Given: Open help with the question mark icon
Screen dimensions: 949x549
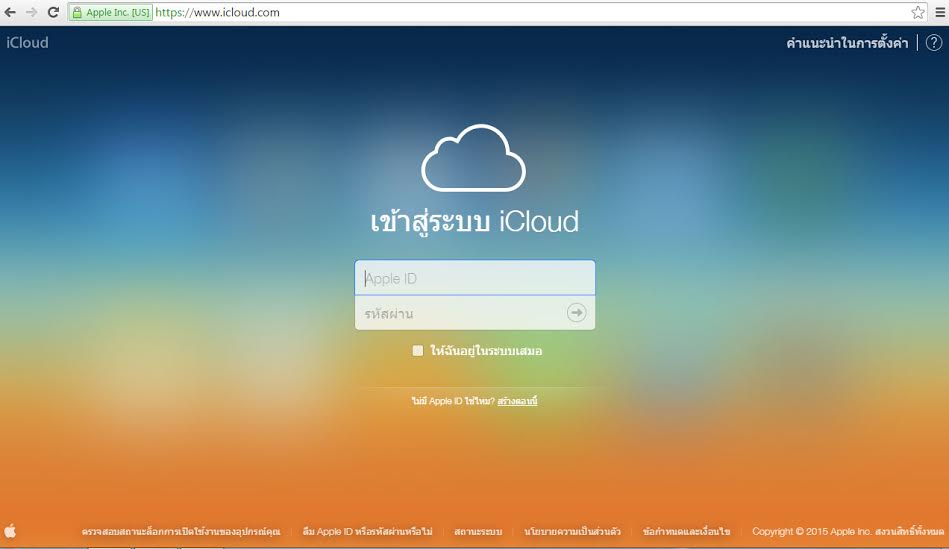Looking at the screenshot, I should click(934, 42).
